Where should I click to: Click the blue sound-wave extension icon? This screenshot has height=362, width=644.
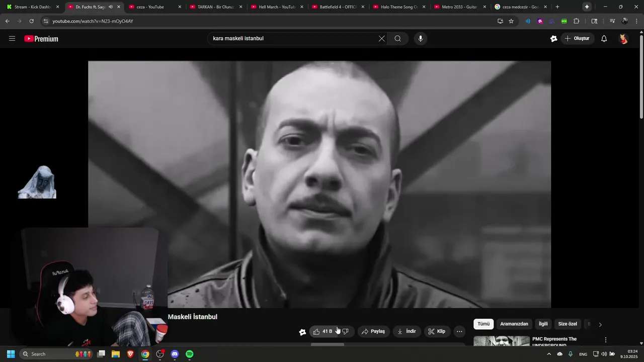tap(528, 21)
